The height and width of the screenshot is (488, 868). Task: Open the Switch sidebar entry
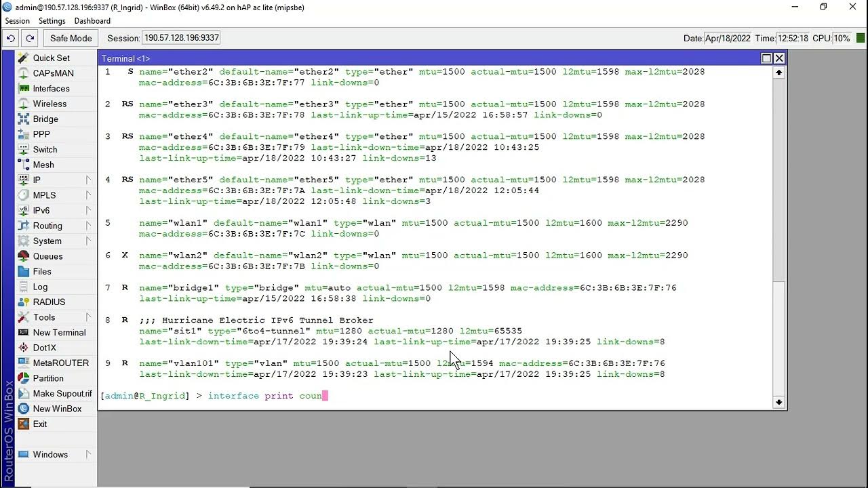coord(45,149)
